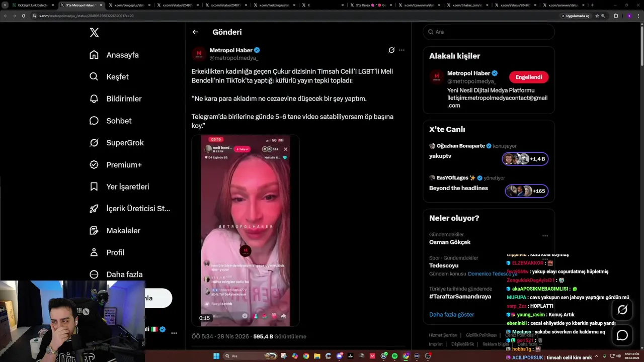The height and width of the screenshot is (362, 644).
Task: Open SuperGrok from sidebar
Action: (117, 143)
